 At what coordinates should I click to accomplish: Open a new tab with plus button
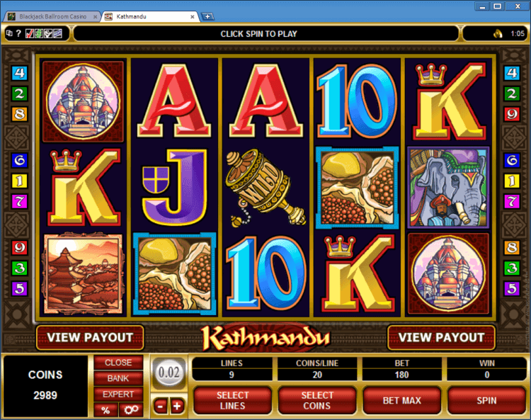(x=207, y=16)
